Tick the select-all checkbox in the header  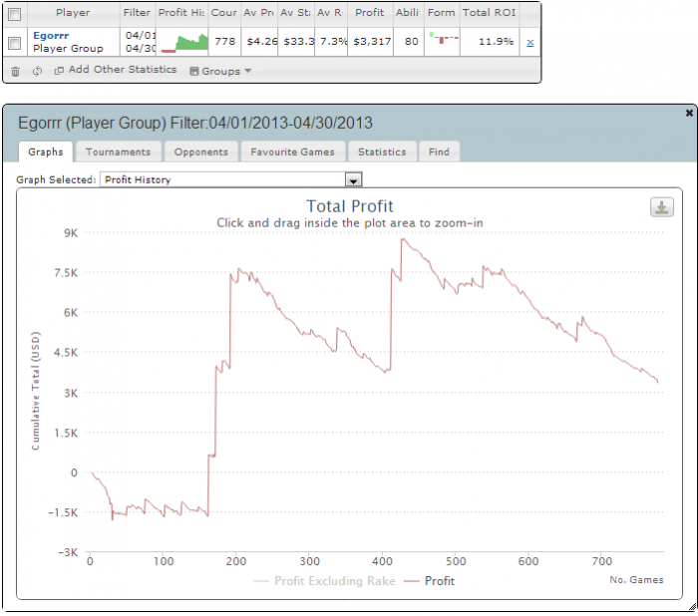[15, 14]
